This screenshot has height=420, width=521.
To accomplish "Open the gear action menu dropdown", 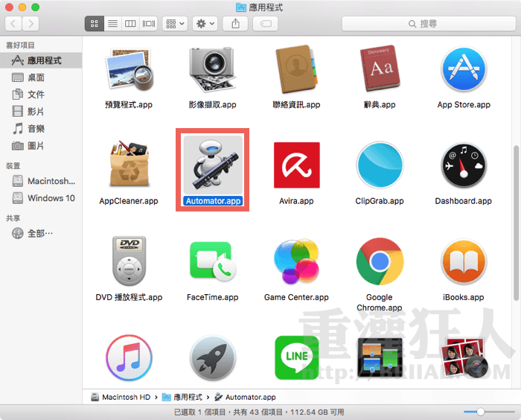I will click(205, 24).
